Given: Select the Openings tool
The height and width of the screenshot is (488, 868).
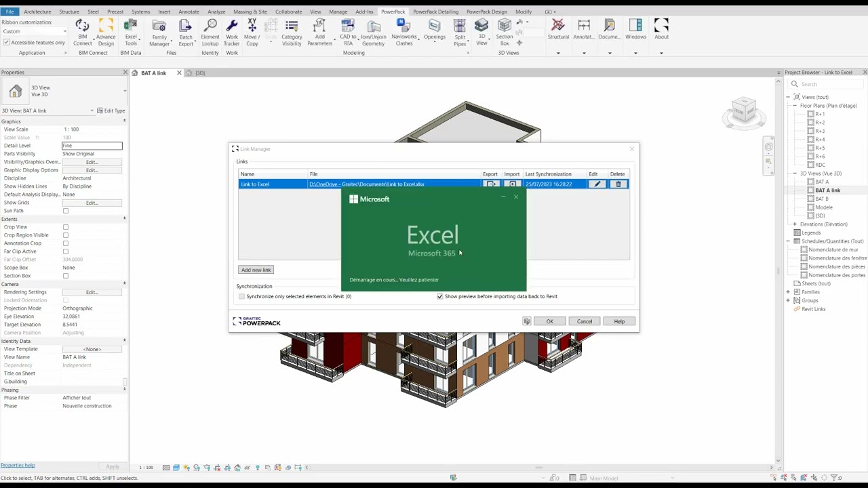Looking at the screenshot, I should [x=435, y=32].
